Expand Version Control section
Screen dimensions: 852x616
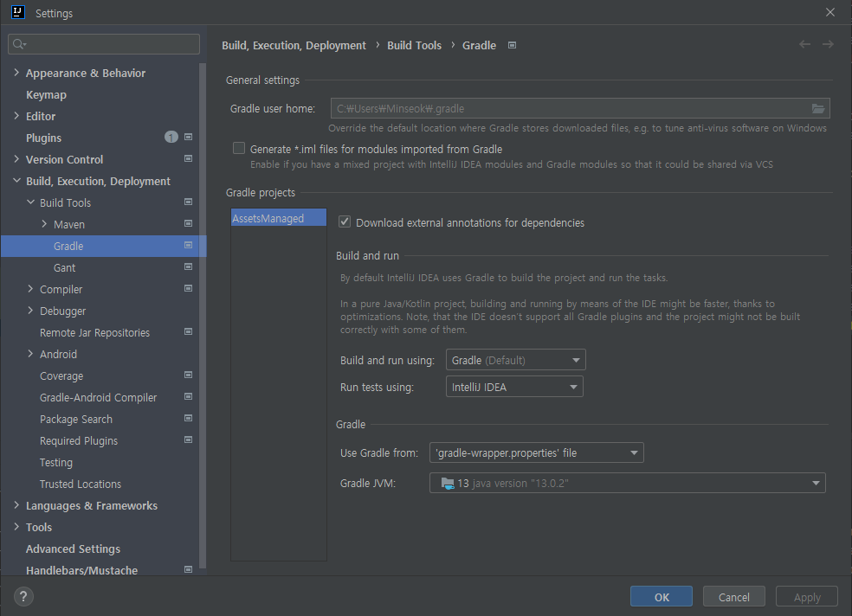pos(16,159)
